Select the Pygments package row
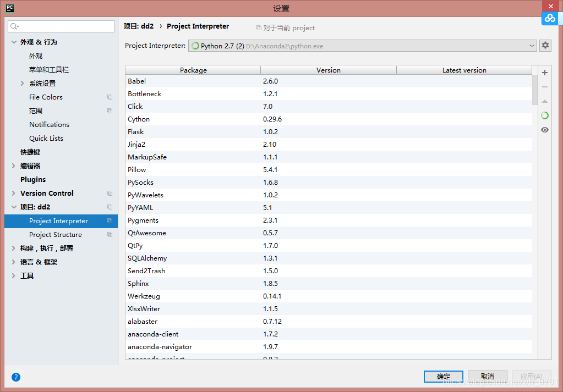The width and height of the screenshot is (563, 392). point(329,220)
